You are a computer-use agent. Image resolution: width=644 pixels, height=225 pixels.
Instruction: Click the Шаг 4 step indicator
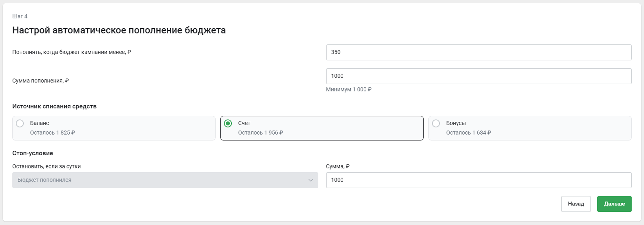pyautogui.click(x=20, y=16)
